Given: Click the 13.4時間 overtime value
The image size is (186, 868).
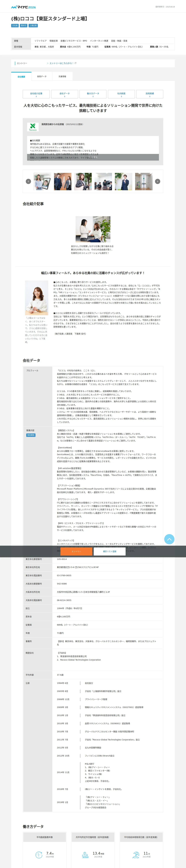Looking at the screenshot, I should (x=98, y=853).
